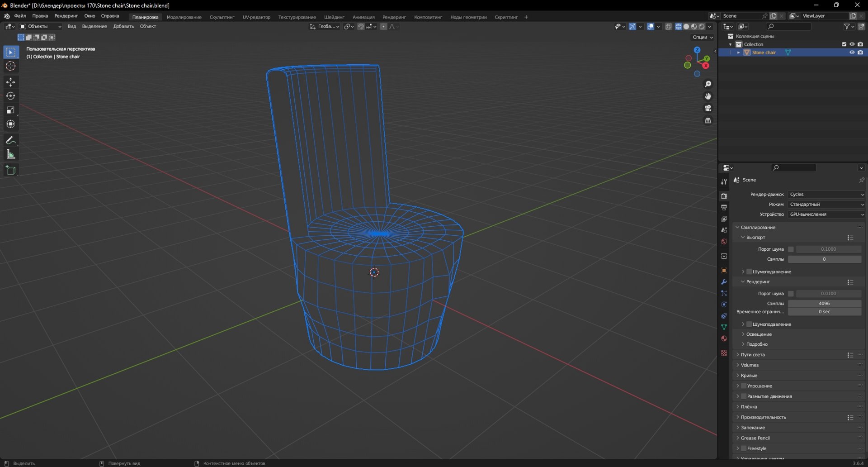Open viewport sampling presets list icon
Viewport: 868px width, 467px height.
850,238
